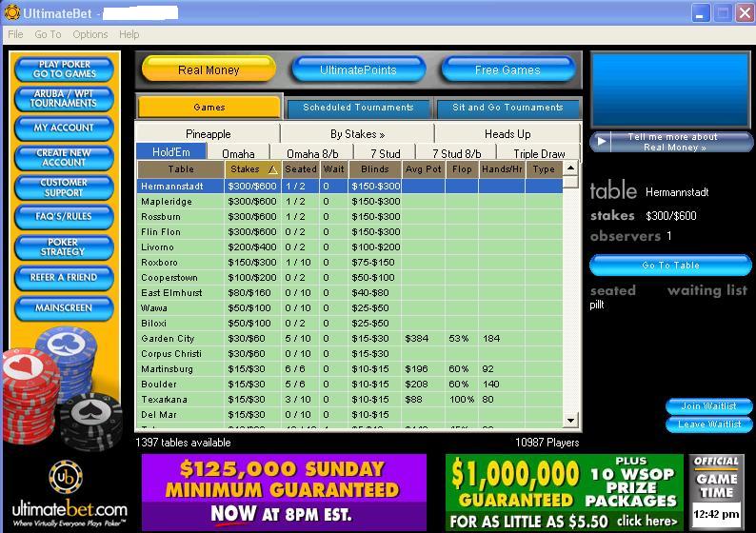
Task: Open My Account
Action: [64, 128]
